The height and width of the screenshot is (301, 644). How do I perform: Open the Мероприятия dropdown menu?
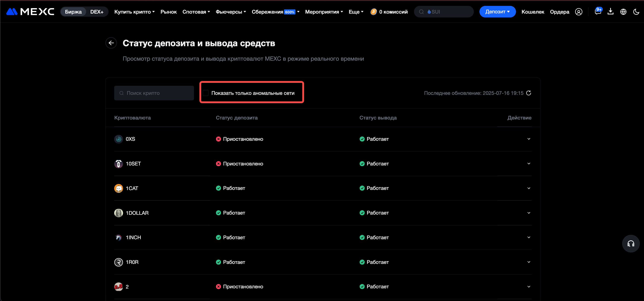coord(324,12)
